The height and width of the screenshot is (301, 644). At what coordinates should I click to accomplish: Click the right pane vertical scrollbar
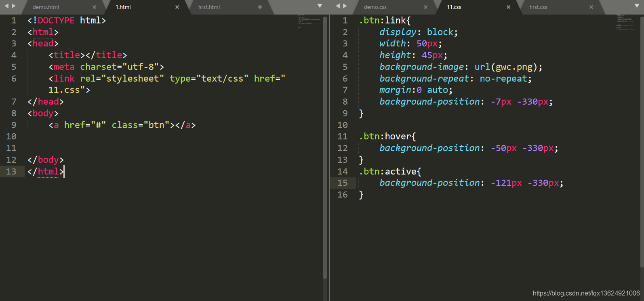(642, 141)
